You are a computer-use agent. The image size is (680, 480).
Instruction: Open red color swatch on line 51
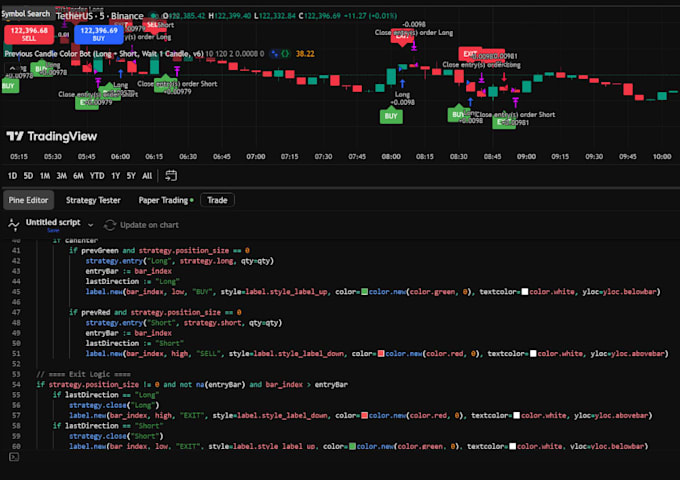(x=381, y=353)
